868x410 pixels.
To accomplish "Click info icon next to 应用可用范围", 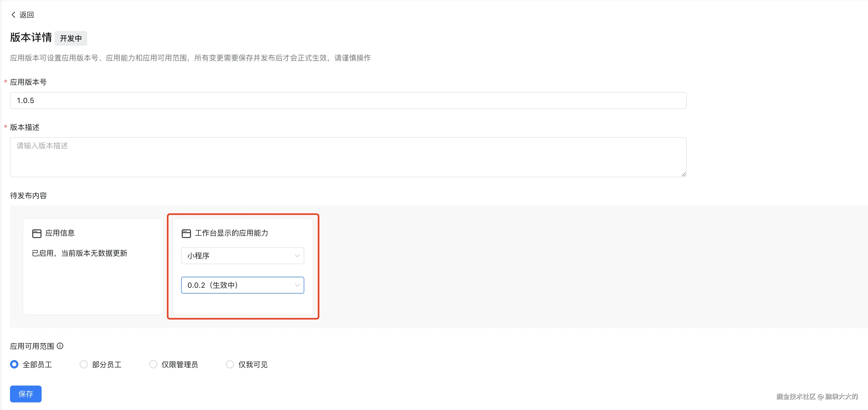I will tap(60, 346).
